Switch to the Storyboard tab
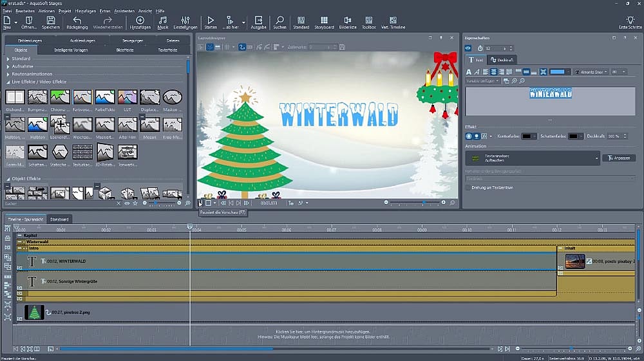The height and width of the screenshot is (361, 644). coord(60,219)
